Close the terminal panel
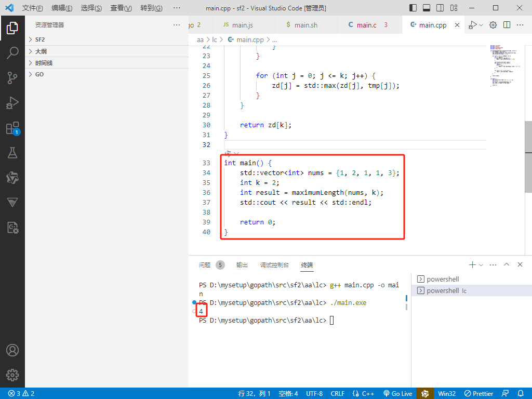This screenshot has height=399, width=532. [520, 264]
